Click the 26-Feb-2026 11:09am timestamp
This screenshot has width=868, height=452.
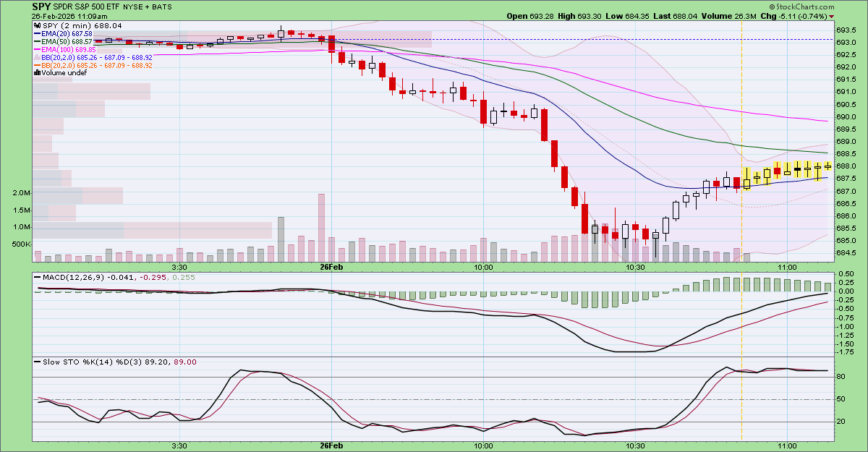pos(71,16)
